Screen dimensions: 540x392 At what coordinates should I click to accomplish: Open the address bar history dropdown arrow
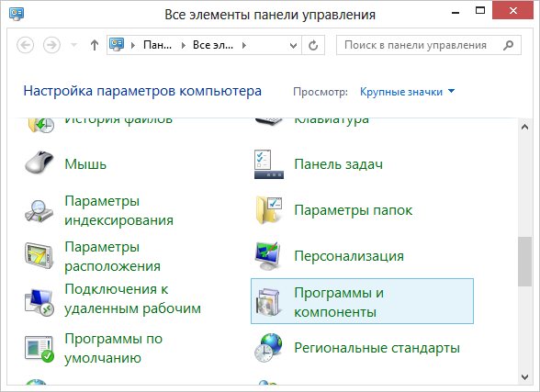pos(294,45)
